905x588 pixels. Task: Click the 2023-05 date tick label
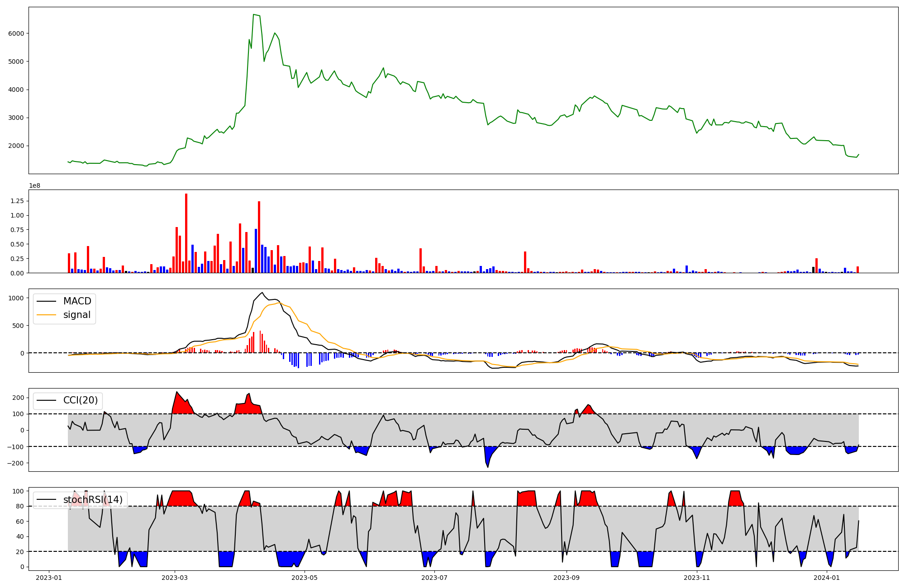[305, 578]
